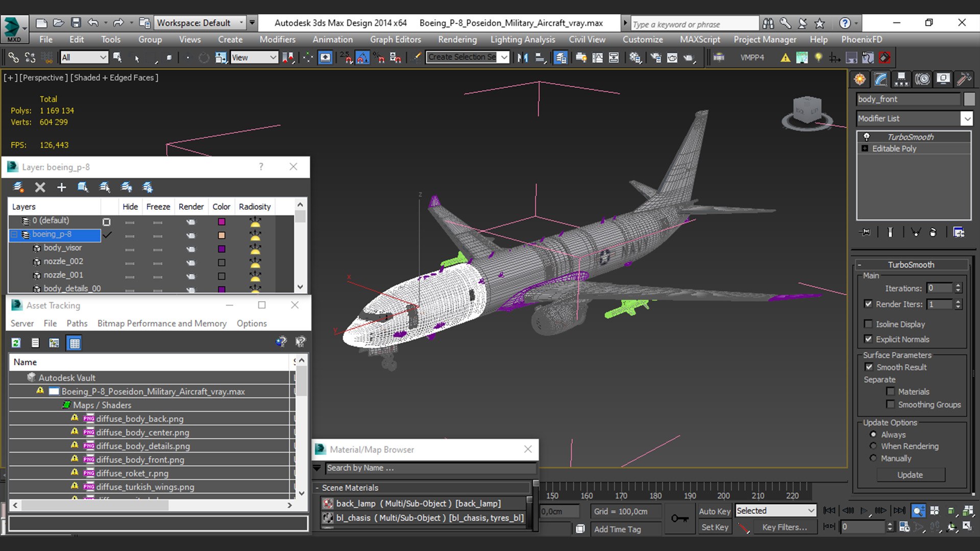Open the Hierarchy command panel tab
This screenshot has width=980, height=551.
pos(901,79)
